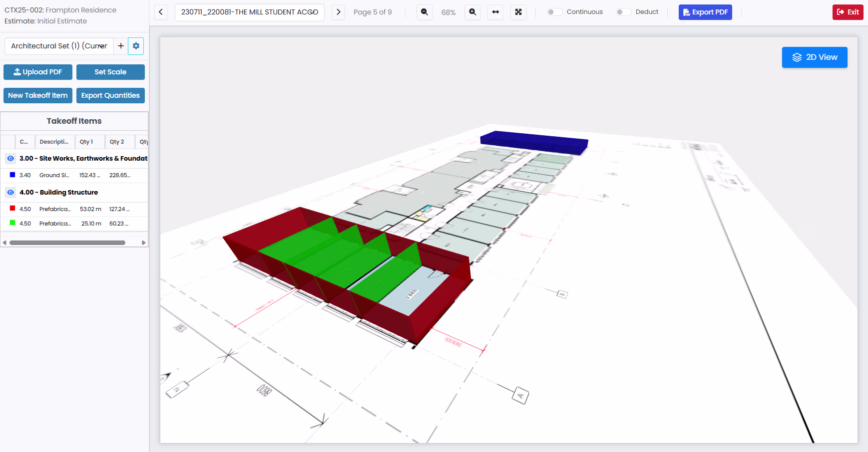Create a New Takeoff Item
Viewport: 868px width, 452px height.
38,95
